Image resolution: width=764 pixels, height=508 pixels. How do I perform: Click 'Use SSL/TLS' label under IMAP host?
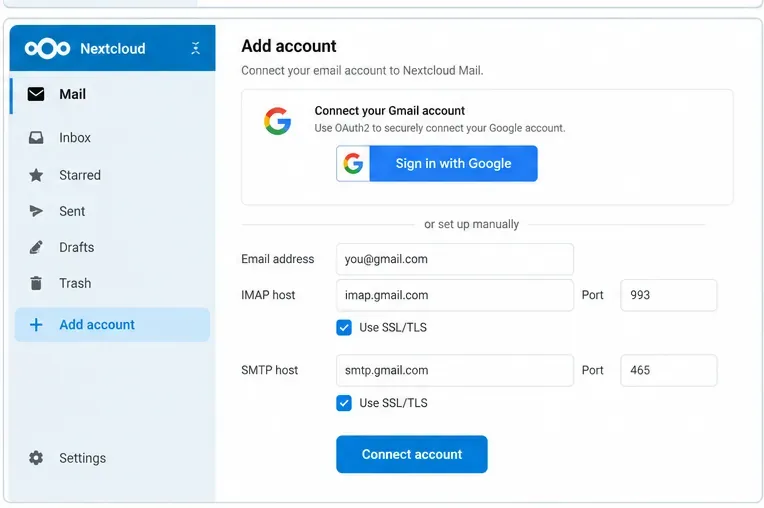(x=393, y=328)
